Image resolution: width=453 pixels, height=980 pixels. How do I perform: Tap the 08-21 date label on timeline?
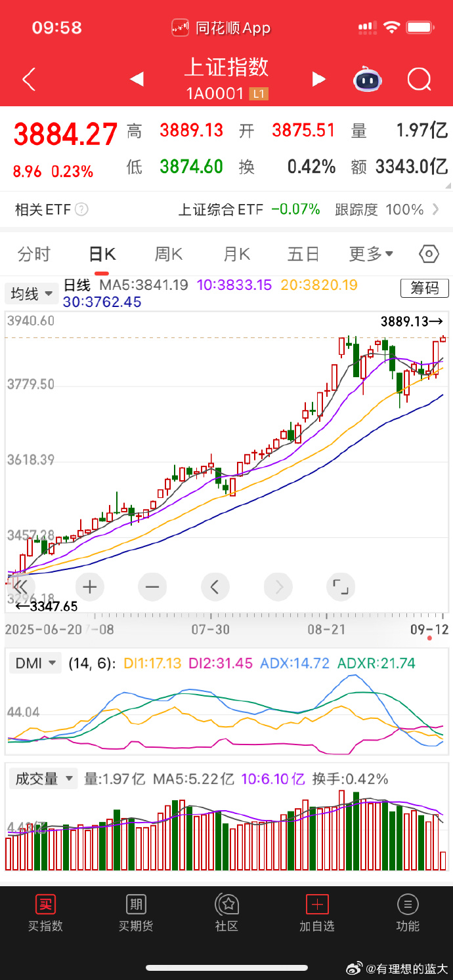tap(327, 628)
